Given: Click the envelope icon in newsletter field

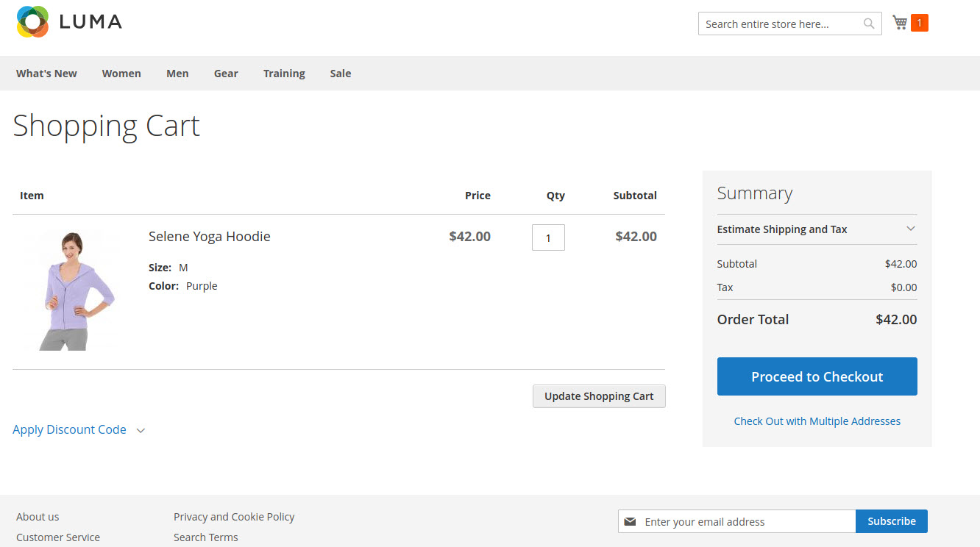Looking at the screenshot, I should [630, 521].
